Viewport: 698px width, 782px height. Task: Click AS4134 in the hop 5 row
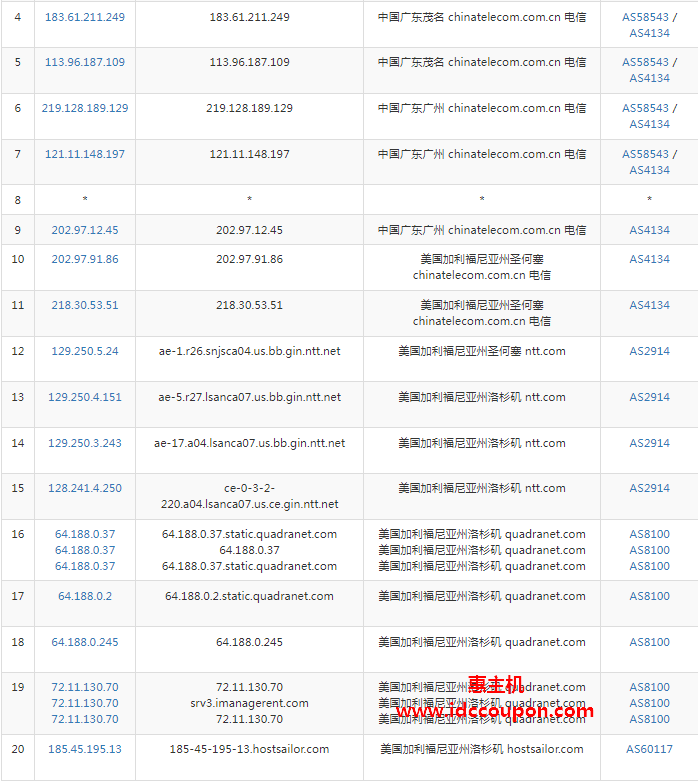tap(649, 78)
